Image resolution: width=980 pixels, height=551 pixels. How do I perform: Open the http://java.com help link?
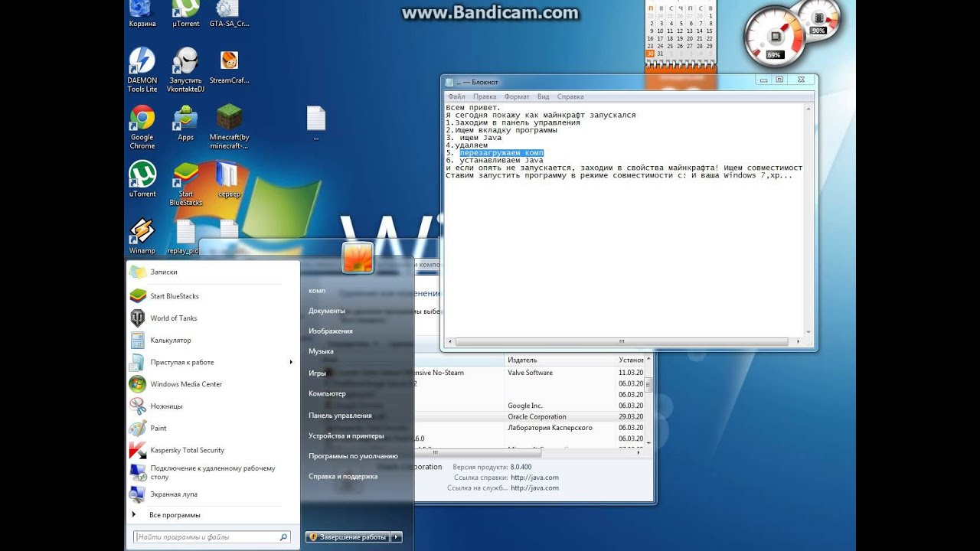pos(534,478)
